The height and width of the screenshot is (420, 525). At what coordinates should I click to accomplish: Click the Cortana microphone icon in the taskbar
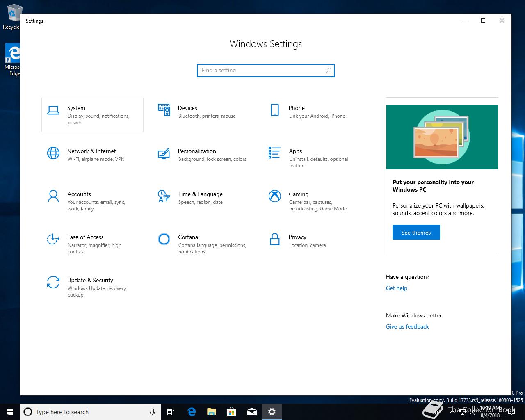click(152, 412)
